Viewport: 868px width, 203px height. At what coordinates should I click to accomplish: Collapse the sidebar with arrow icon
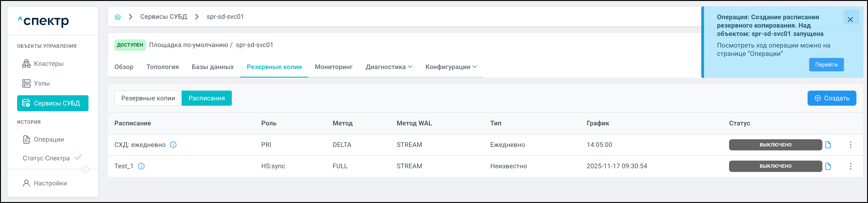point(85,169)
